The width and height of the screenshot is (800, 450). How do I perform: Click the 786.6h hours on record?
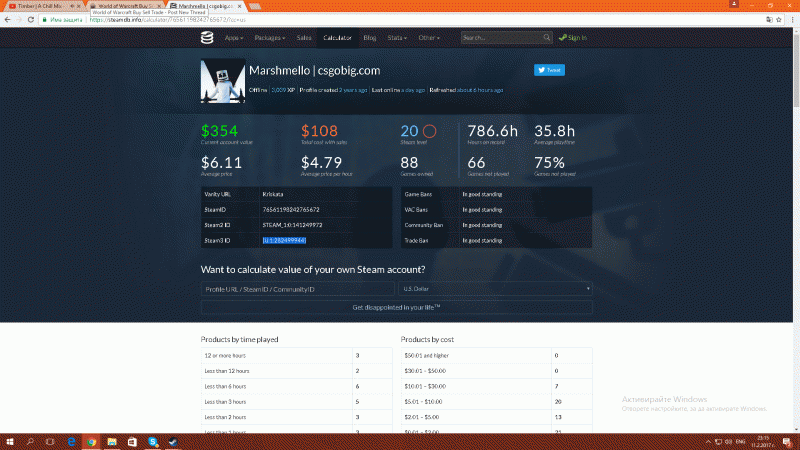click(x=492, y=131)
